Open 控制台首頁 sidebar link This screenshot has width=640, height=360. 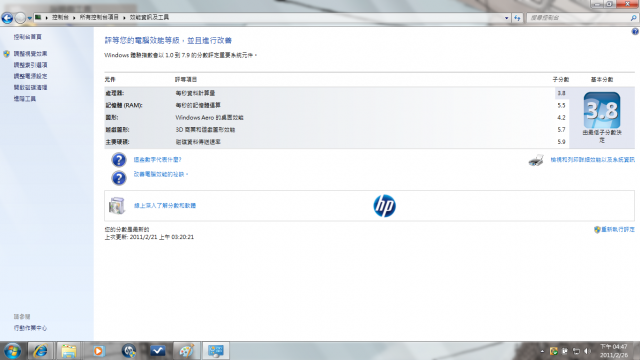click(27, 37)
